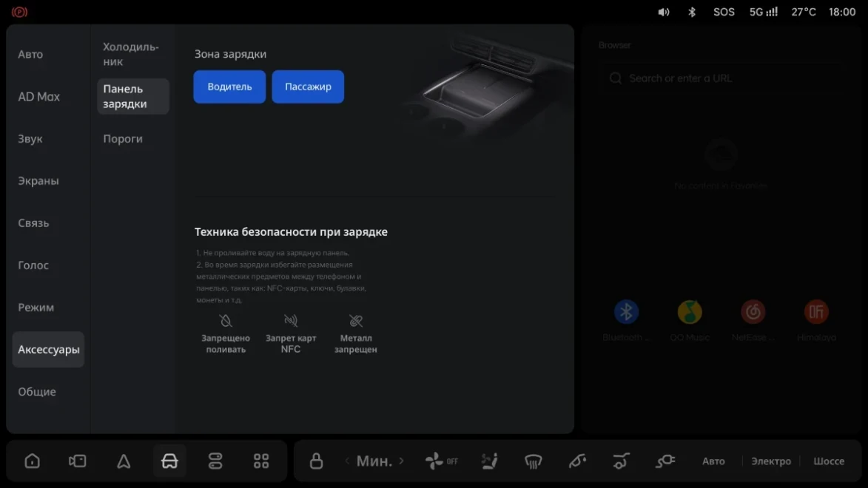Switch to Панель зарядки submenu
This screenshot has width=868, height=488.
click(133, 96)
